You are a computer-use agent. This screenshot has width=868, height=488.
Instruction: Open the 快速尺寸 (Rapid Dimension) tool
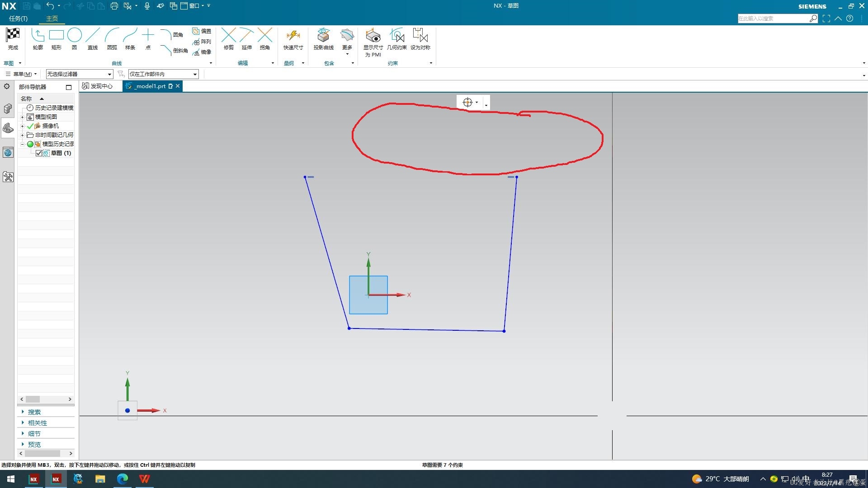(x=293, y=39)
